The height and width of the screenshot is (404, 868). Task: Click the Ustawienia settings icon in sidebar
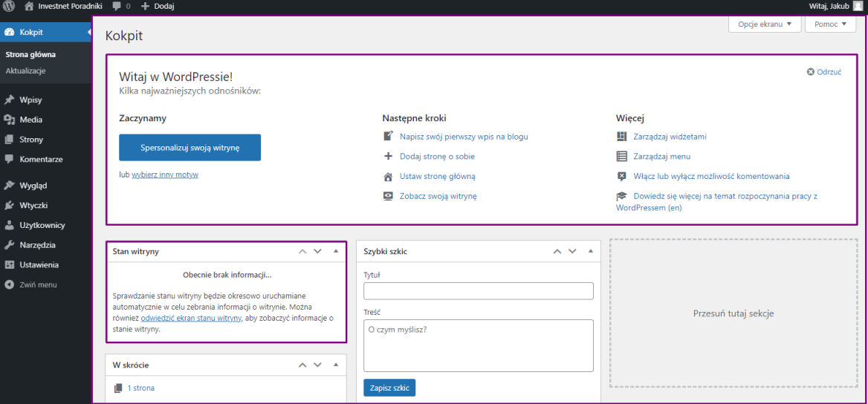pos(9,265)
